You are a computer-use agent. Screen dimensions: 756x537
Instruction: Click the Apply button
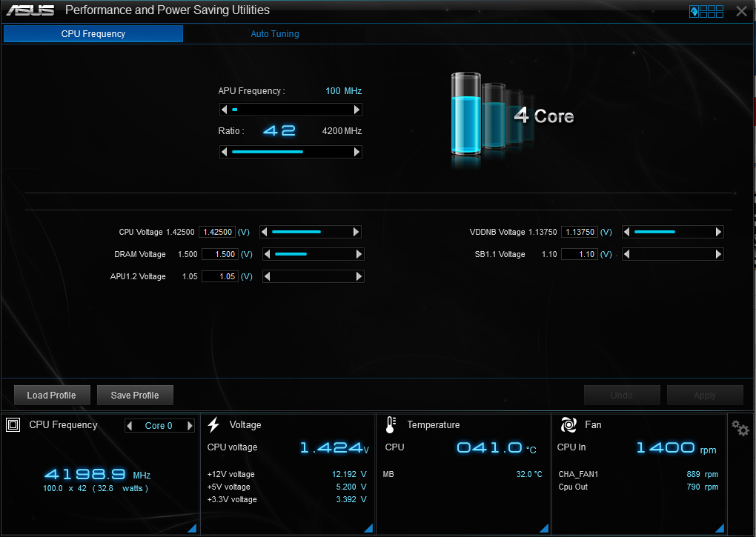[705, 396]
